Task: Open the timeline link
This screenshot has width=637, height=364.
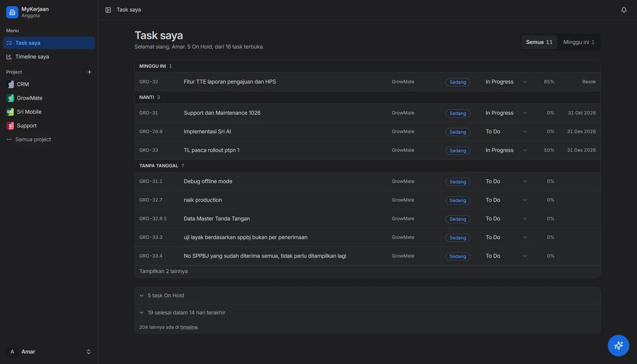Action: coord(189,327)
